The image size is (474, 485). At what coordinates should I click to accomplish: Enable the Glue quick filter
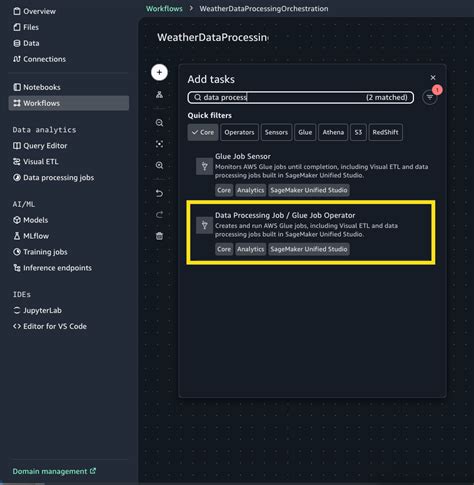pos(305,132)
